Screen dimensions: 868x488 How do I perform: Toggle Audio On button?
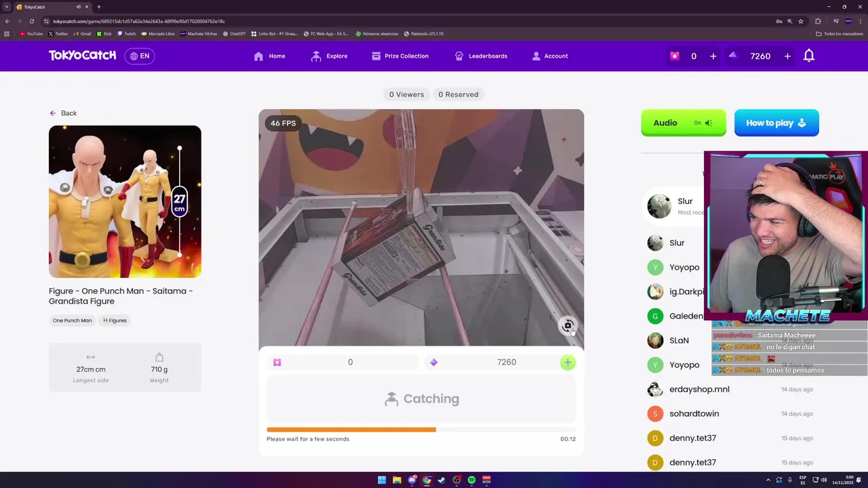tap(684, 123)
